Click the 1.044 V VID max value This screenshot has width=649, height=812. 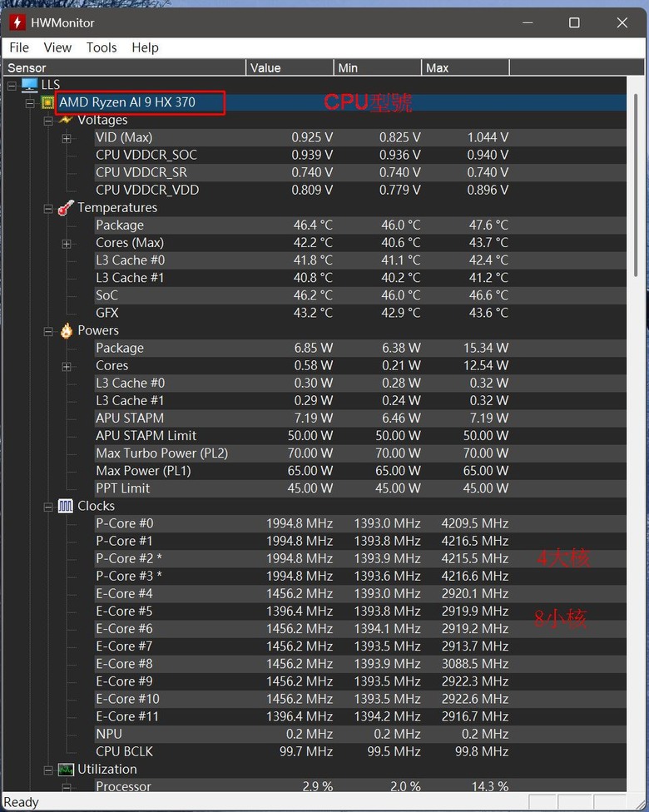[x=488, y=137]
